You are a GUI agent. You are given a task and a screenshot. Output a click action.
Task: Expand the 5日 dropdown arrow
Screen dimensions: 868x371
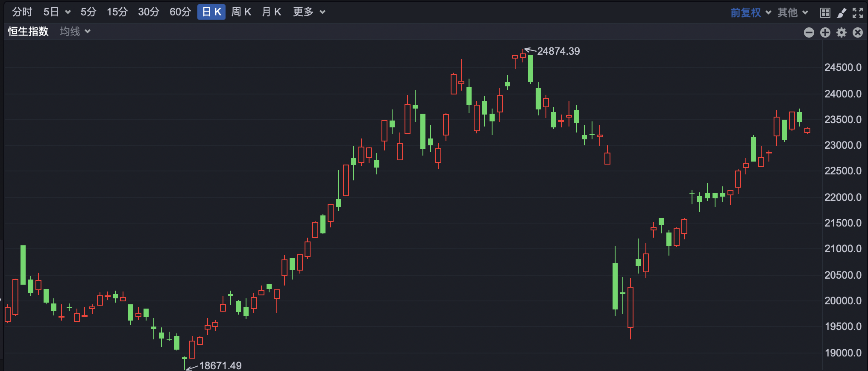coord(67,12)
